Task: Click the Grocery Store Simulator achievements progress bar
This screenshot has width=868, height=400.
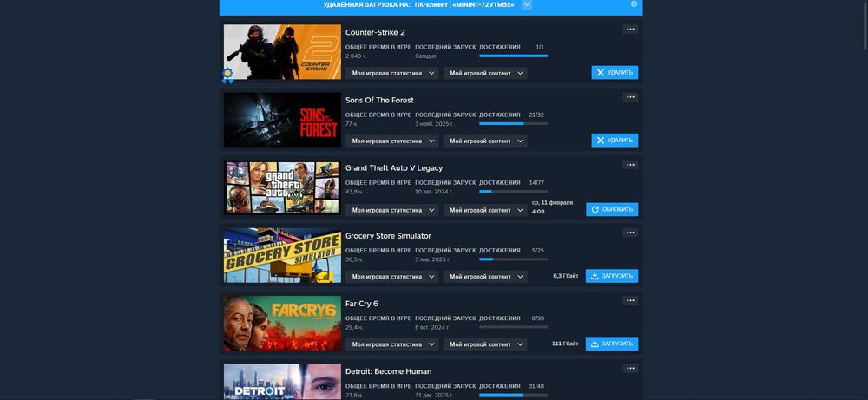Action: (513, 259)
